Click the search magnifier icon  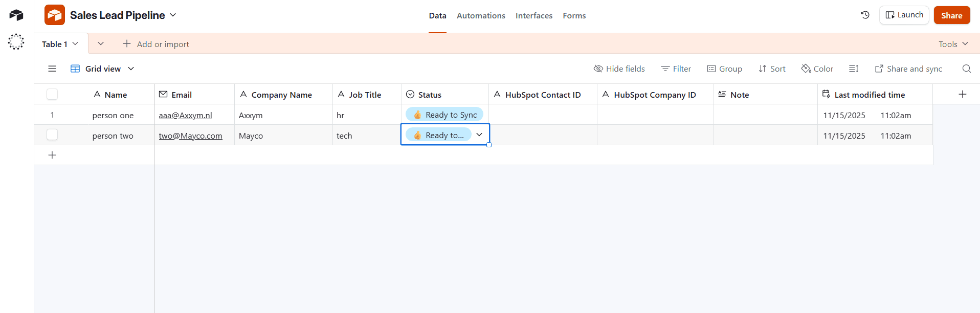click(966, 69)
